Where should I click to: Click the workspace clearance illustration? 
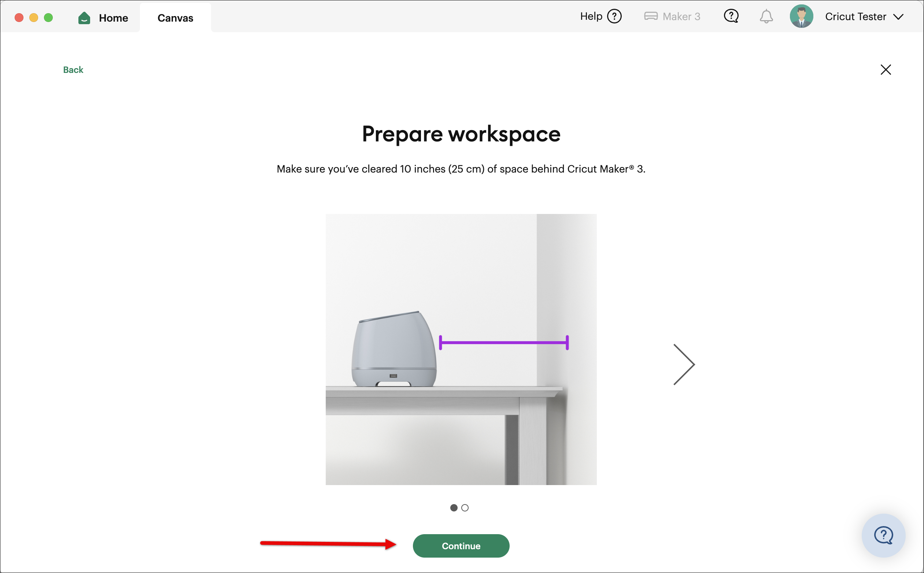[461, 349]
